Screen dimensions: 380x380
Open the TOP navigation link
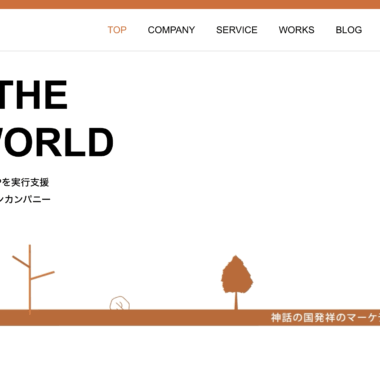[x=117, y=30]
